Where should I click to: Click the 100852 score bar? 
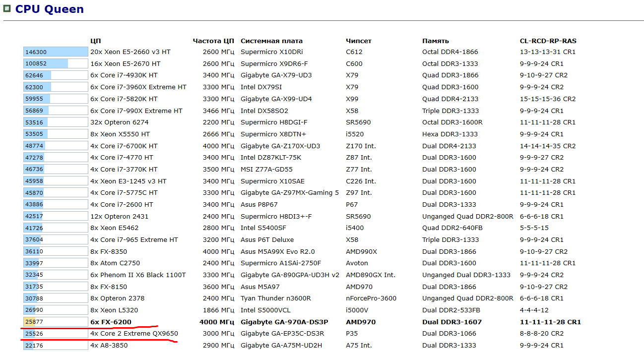point(56,63)
